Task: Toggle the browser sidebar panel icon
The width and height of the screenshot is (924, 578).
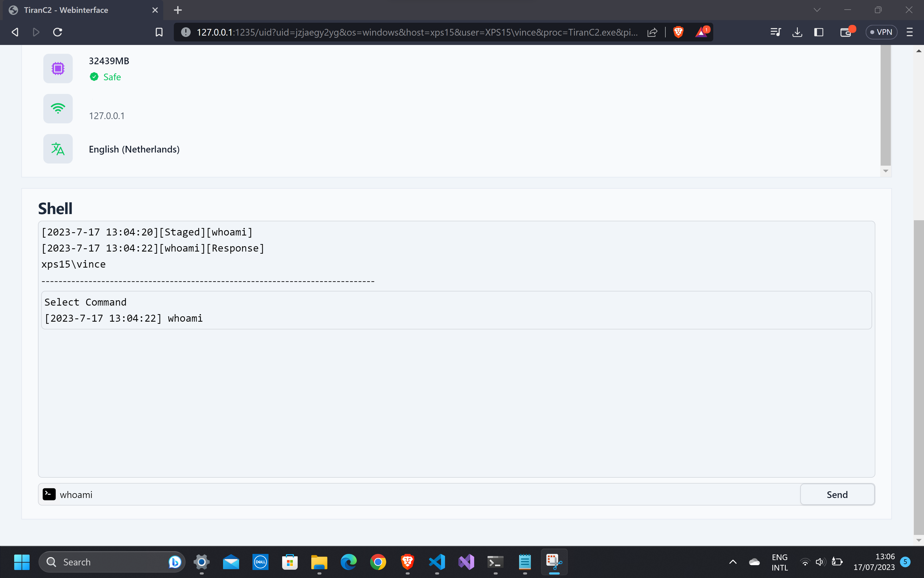Action: [x=818, y=32]
